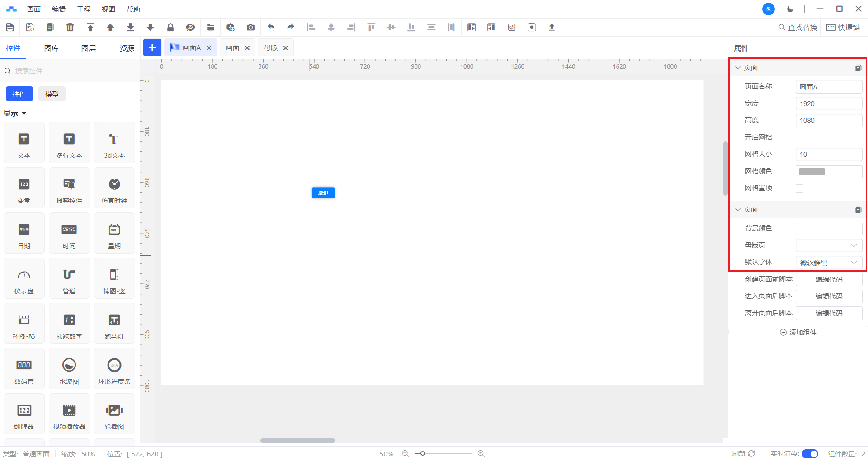
Task: Click the 页面名称 input field
Action: [828, 87]
